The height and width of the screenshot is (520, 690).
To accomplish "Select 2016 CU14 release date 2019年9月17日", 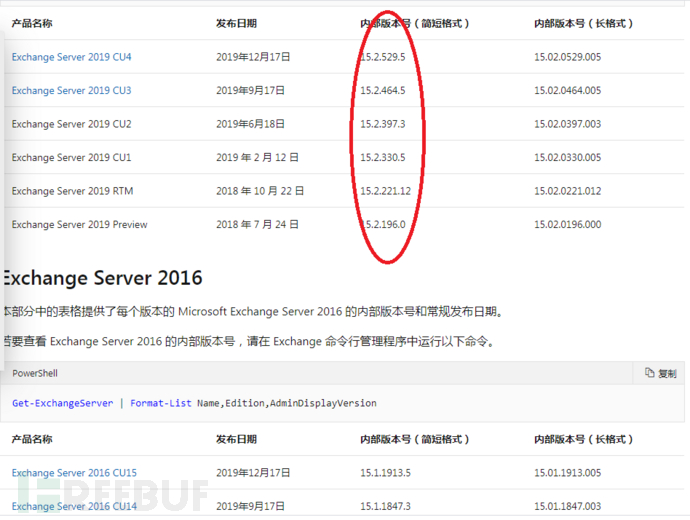I will [250, 506].
